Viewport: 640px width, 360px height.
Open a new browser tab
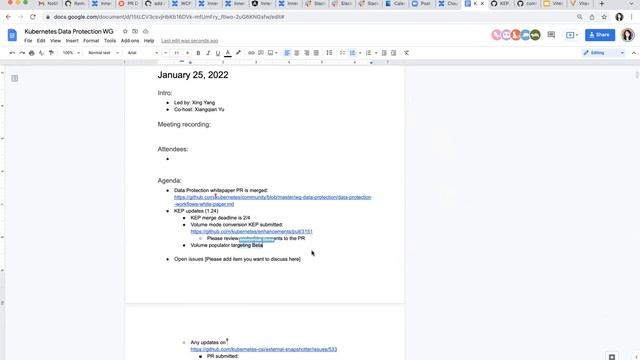(602, 4)
